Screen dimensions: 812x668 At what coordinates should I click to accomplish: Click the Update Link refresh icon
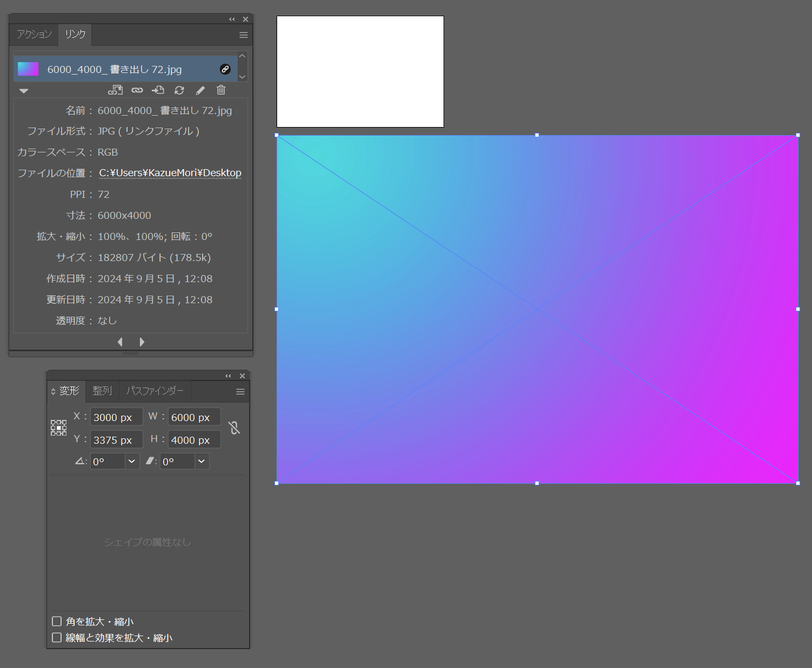[x=179, y=90]
